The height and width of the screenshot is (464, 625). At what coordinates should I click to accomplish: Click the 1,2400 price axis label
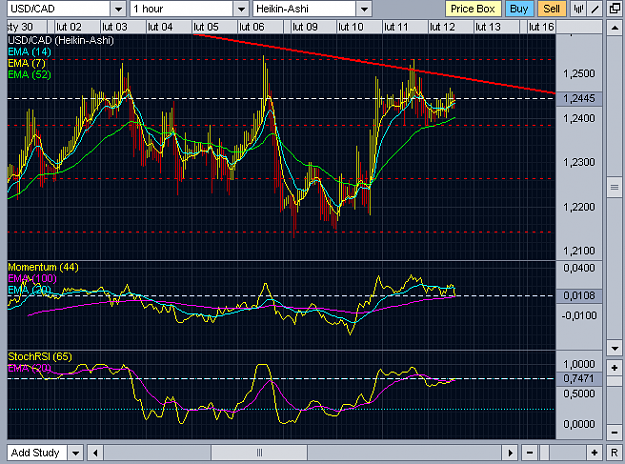click(579, 118)
